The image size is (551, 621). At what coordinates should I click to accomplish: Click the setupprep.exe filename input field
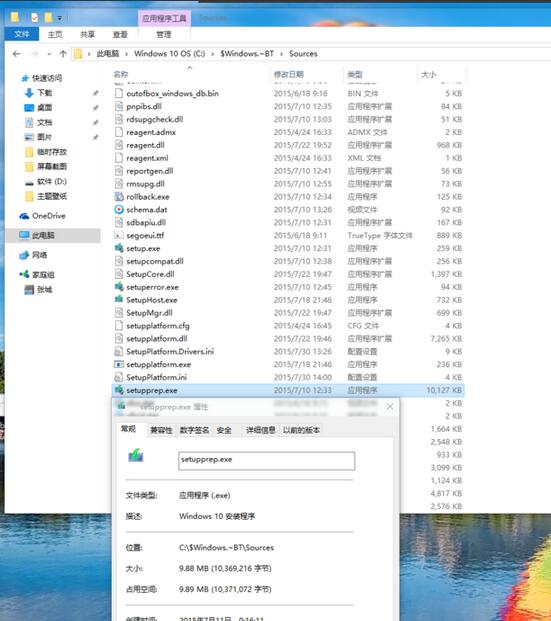(x=267, y=461)
